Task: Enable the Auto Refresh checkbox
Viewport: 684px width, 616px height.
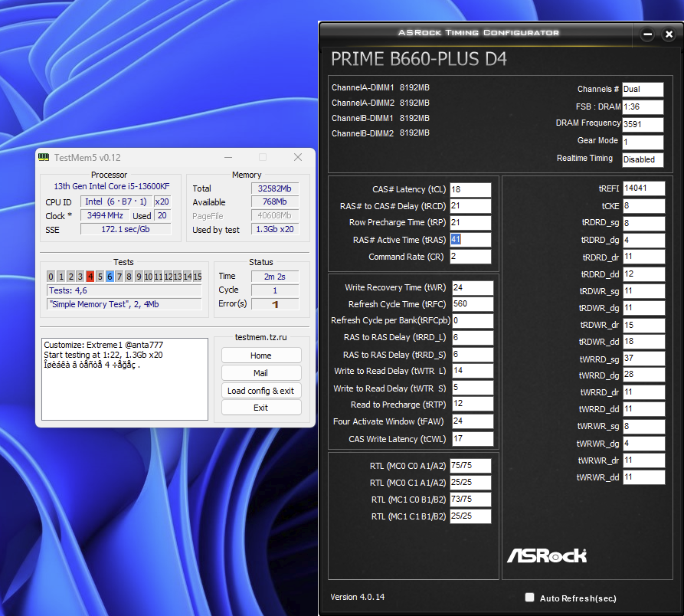Action: point(529,598)
